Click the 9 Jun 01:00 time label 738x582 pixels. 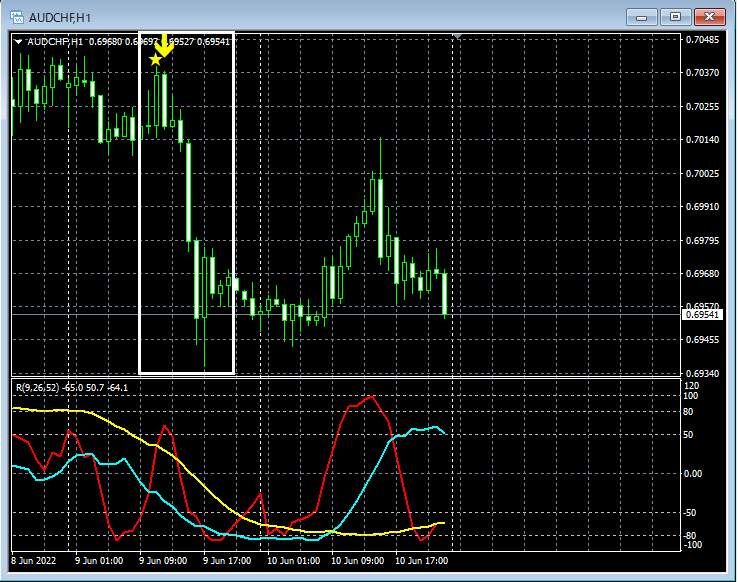[99, 561]
